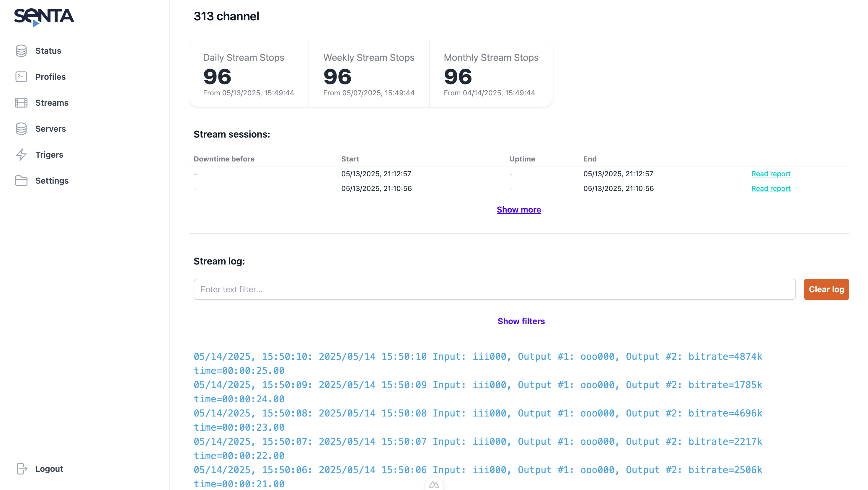Viewport: 868px width, 490px height.
Task: Go to the Streams page
Action: pos(52,103)
